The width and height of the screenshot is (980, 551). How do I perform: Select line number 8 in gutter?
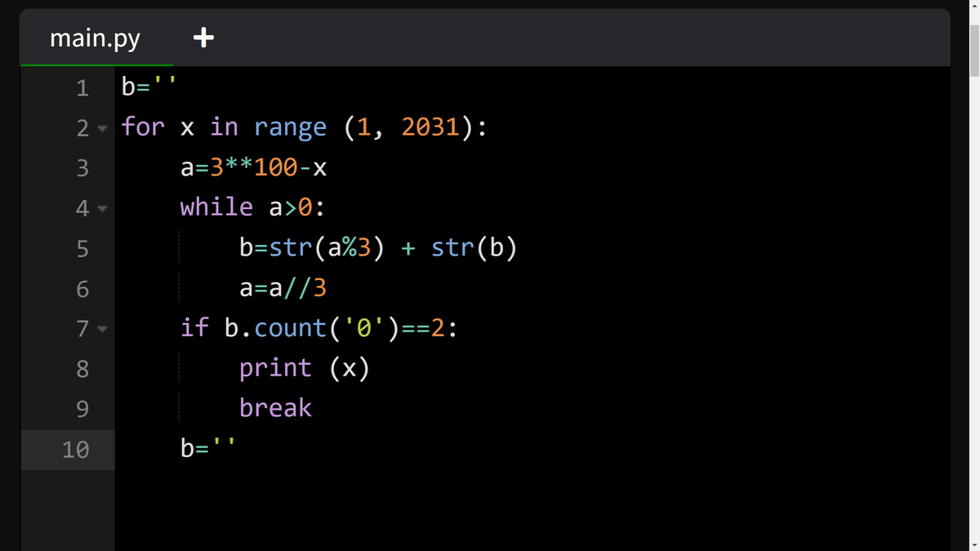[82, 369]
